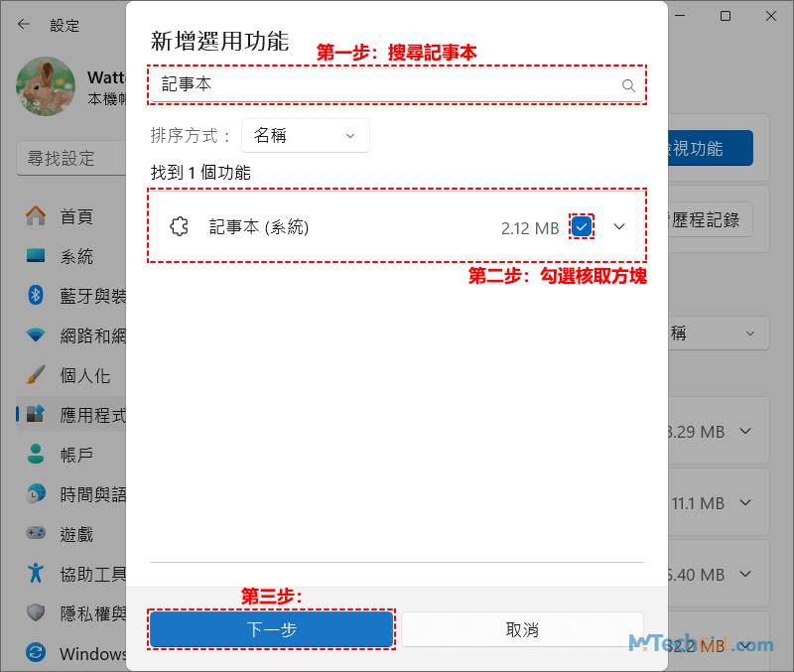Viewport: 794px width, 672px height.
Task: Click the 取消 button
Action: [522, 629]
